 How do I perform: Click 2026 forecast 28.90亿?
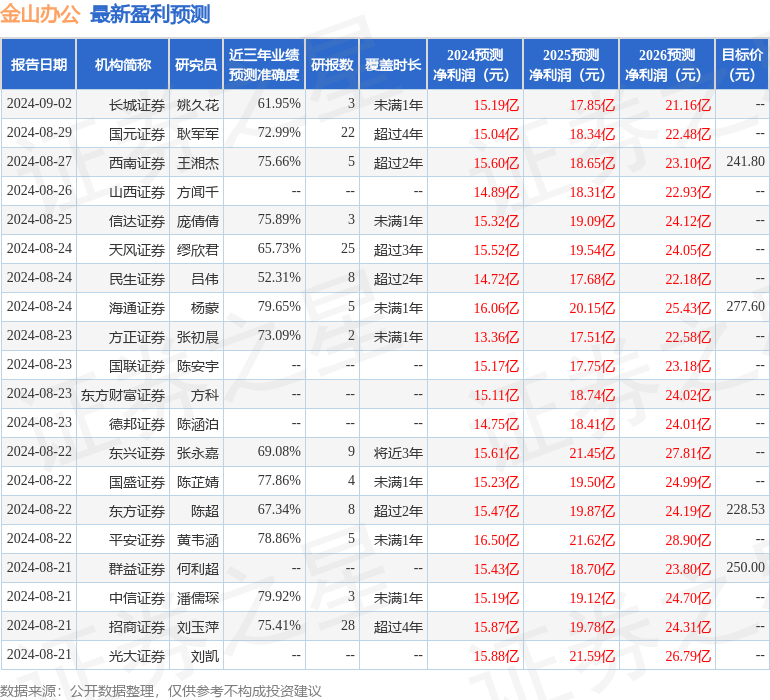688,540
